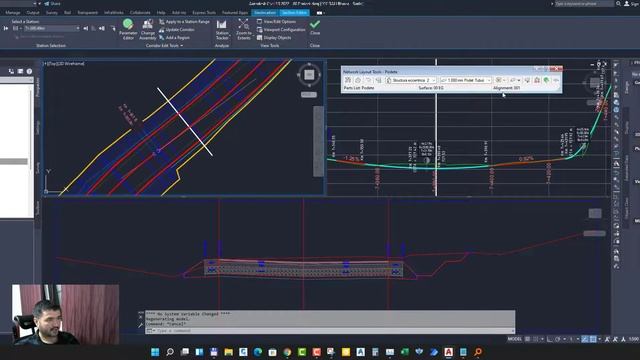Go to the first station
The height and width of the screenshot is (360, 640).
coord(6,28)
